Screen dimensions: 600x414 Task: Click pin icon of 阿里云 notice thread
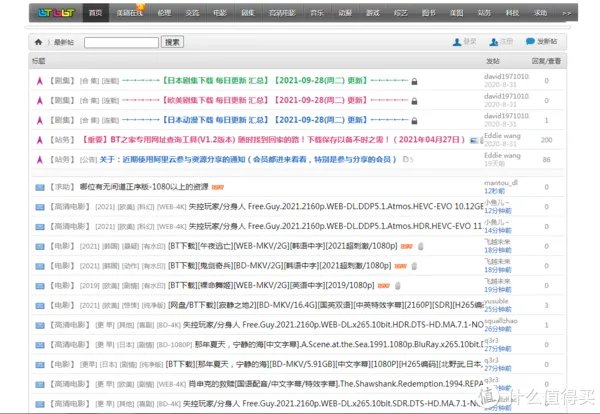pyautogui.click(x=39, y=160)
